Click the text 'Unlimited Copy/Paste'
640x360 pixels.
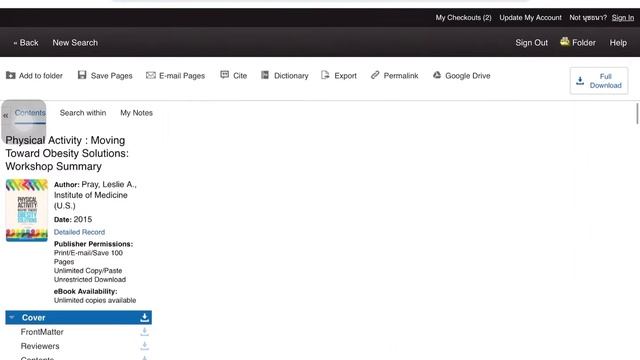point(88,271)
